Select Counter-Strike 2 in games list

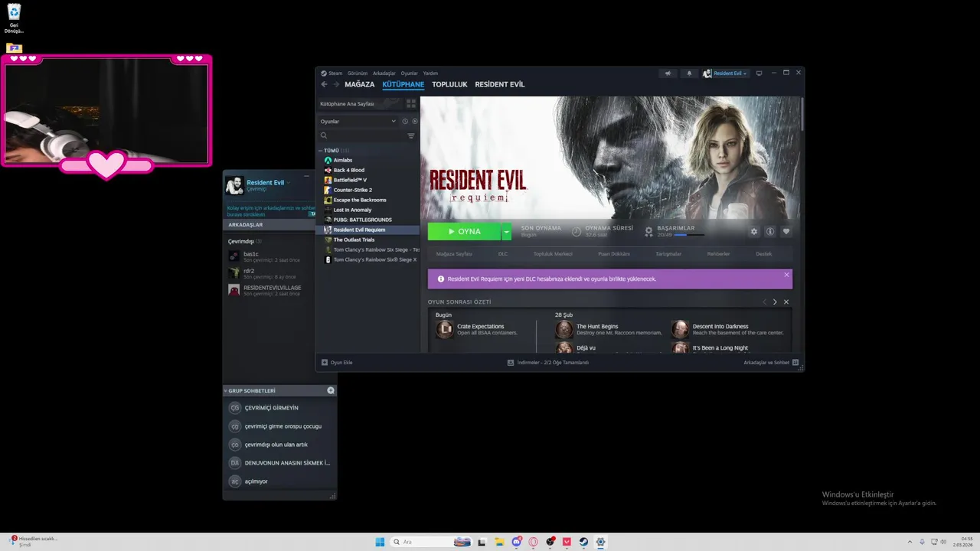coord(352,190)
